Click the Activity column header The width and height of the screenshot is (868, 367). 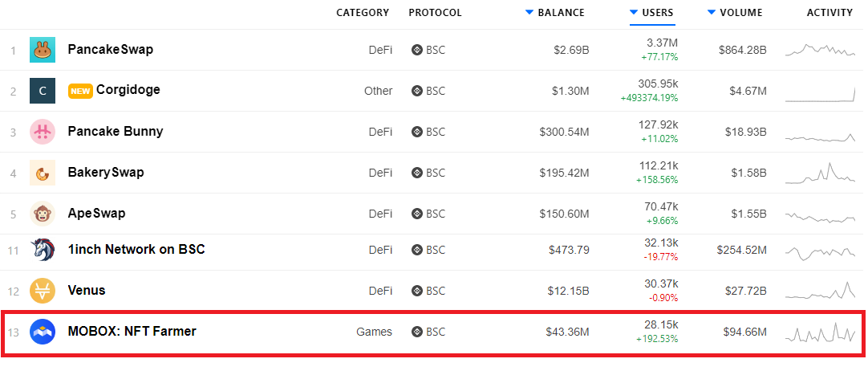(829, 13)
